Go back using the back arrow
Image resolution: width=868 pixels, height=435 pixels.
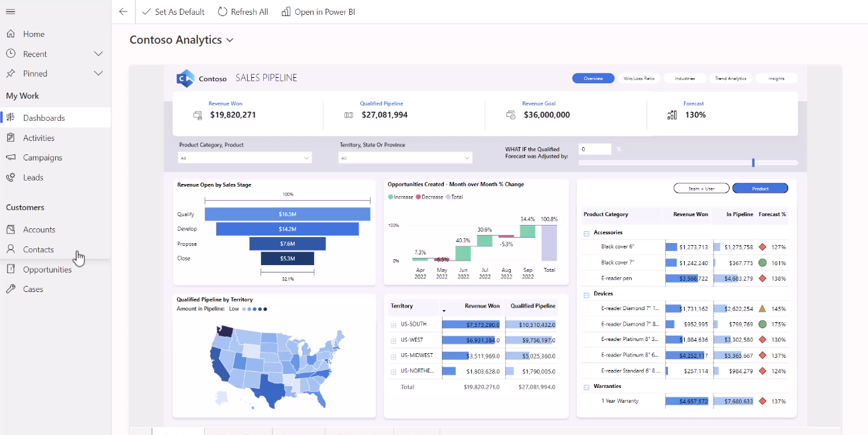123,12
